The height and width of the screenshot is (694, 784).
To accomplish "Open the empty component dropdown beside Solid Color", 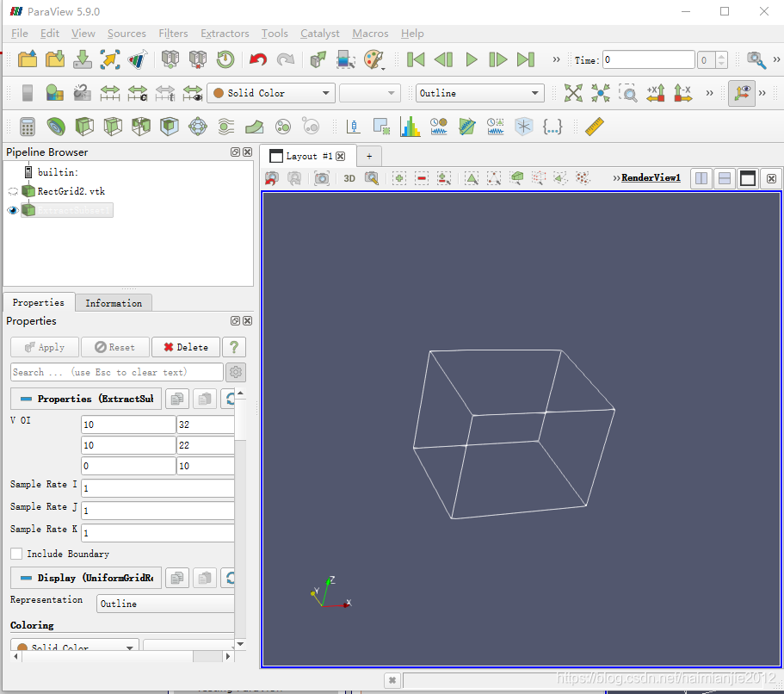I will pos(370,93).
